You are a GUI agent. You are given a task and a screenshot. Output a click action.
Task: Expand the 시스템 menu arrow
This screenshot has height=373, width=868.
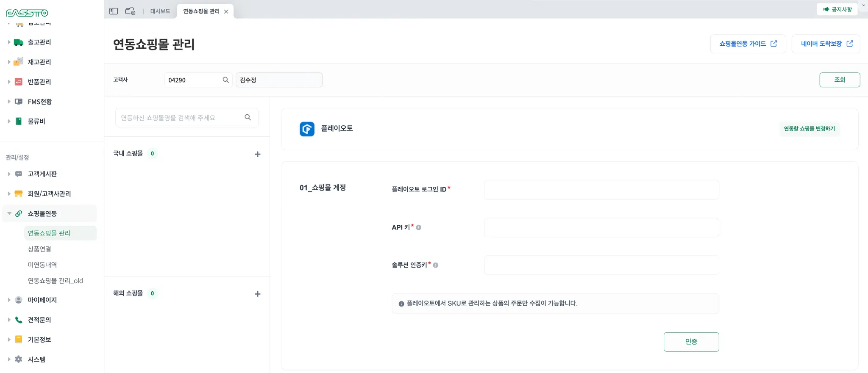(x=9, y=359)
